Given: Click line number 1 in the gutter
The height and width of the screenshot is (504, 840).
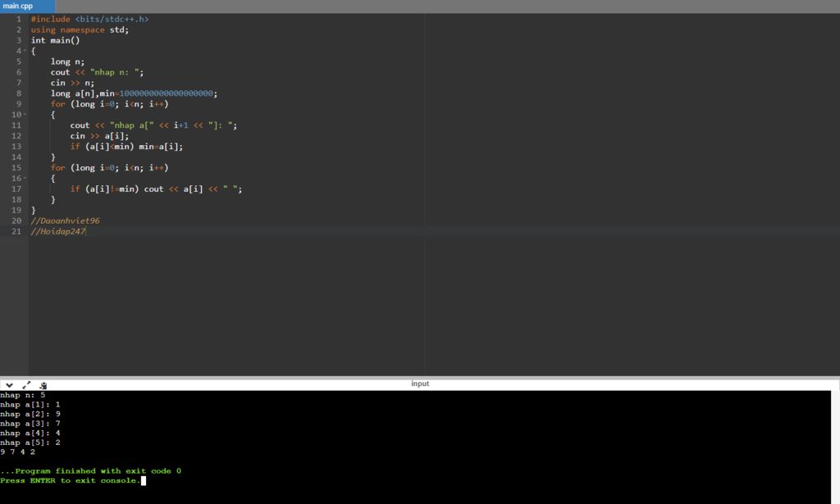Looking at the screenshot, I should (x=19, y=20).
